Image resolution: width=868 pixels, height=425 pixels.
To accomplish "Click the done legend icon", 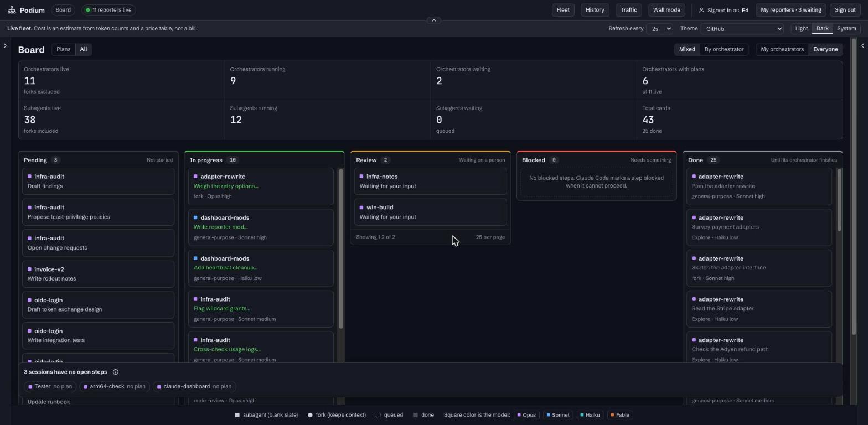I will 415,415.
